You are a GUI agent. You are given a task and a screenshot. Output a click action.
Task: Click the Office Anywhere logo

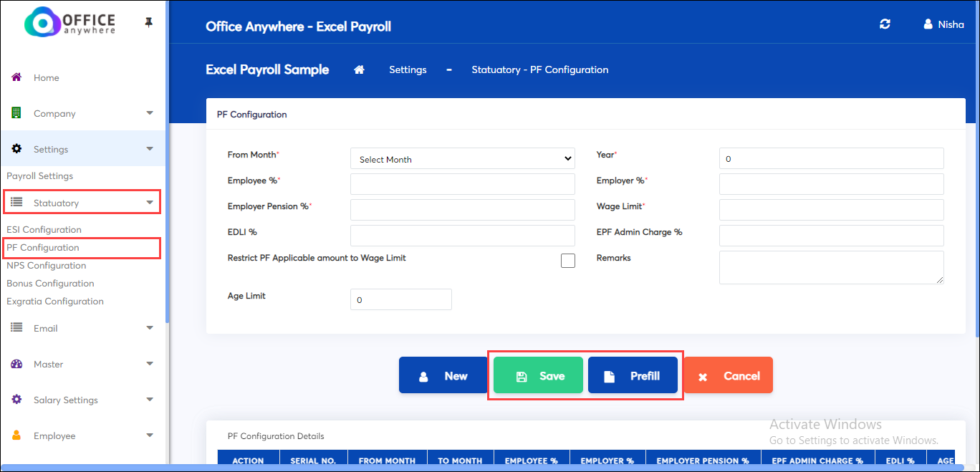(69, 22)
